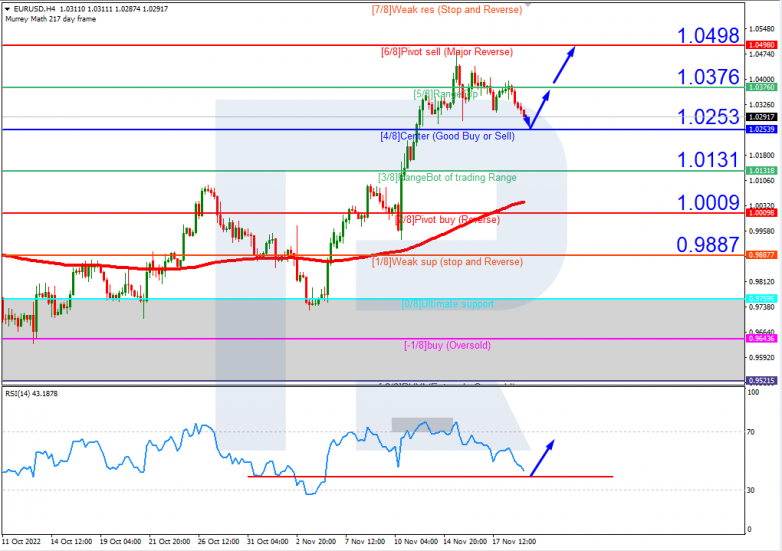Click the EURUSD,H4 dropdown triangle at top-left

click(x=7, y=9)
